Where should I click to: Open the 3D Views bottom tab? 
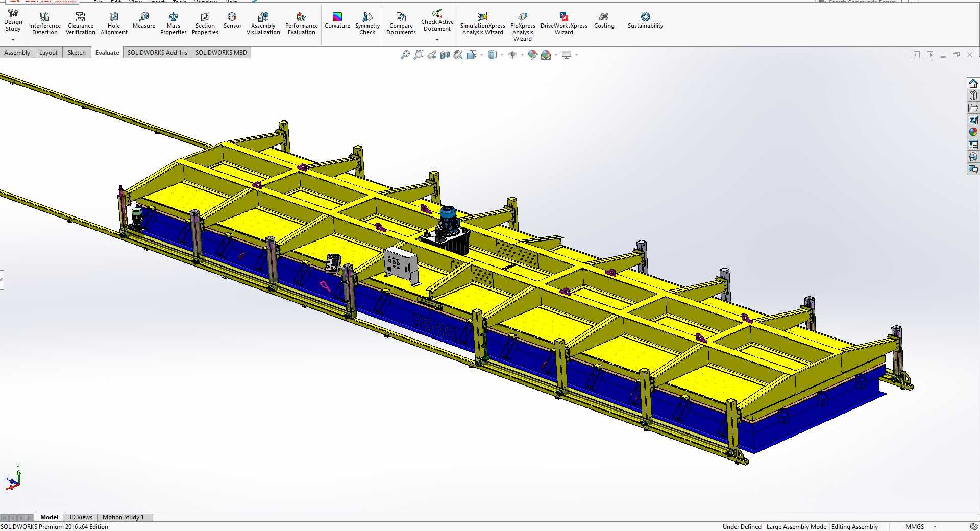(80, 517)
